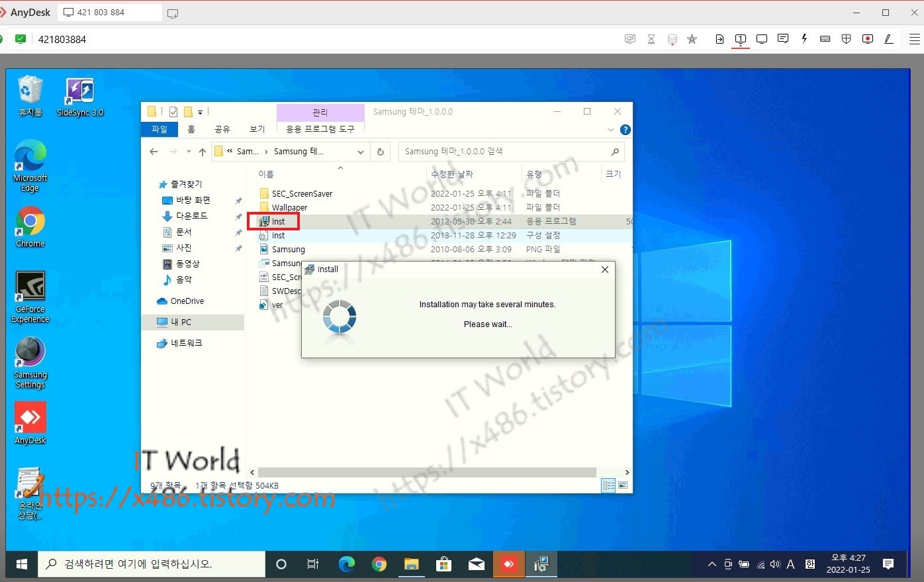Click Explorer refresh button

[x=381, y=152]
